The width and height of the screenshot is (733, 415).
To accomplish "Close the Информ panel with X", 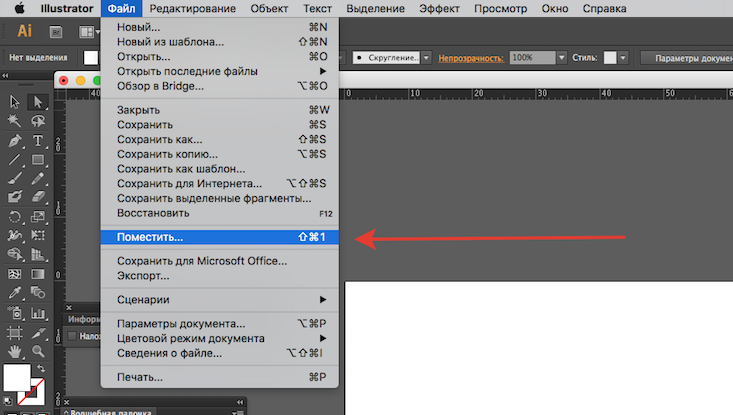I will point(69,308).
